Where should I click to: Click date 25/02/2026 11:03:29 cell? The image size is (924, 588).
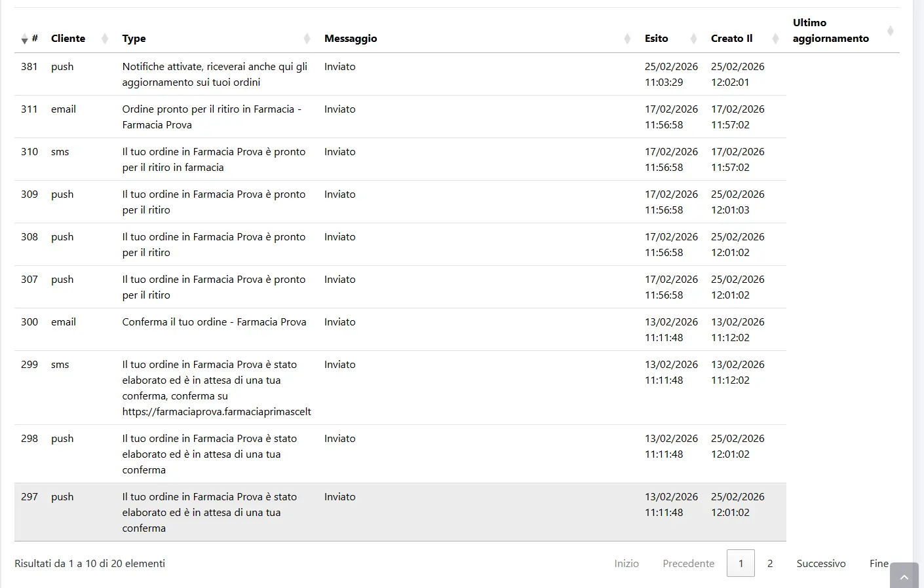671,75
